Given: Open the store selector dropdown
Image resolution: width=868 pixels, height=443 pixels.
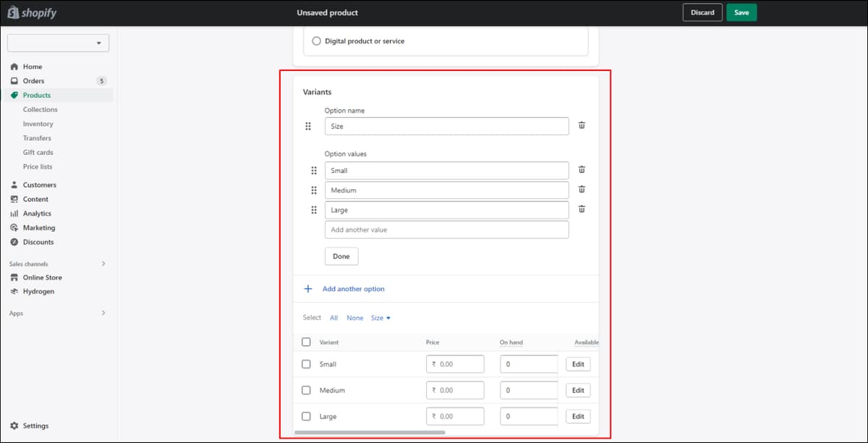Looking at the screenshot, I should pos(58,43).
